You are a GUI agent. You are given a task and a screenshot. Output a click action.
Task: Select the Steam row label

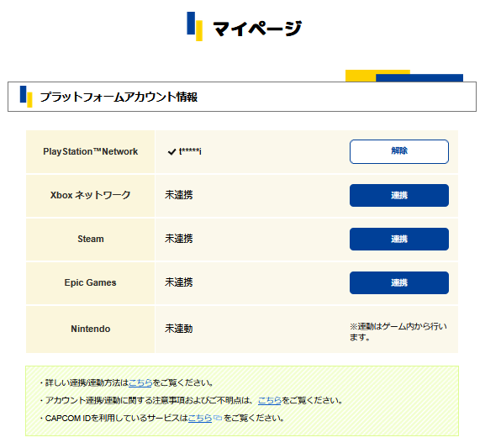point(91,239)
